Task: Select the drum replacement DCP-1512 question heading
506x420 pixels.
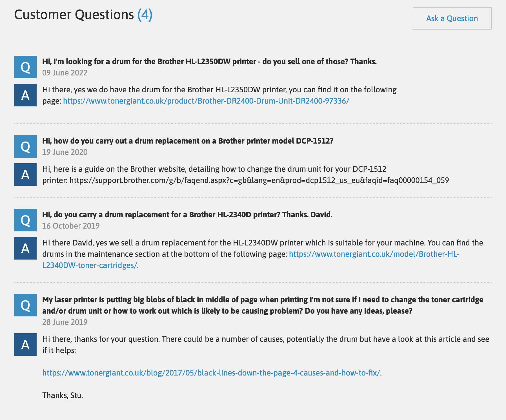Action: pos(188,141)
